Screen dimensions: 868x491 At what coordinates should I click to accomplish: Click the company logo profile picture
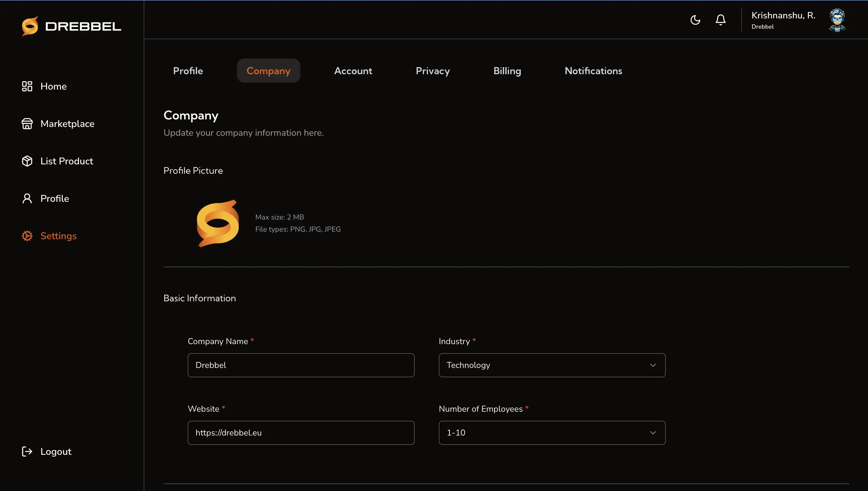pos(218,223)
